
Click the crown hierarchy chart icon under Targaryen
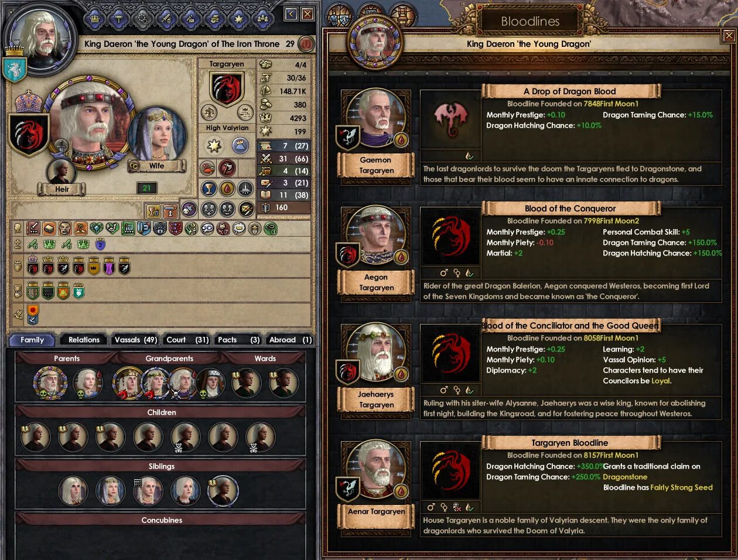point(244,111)
